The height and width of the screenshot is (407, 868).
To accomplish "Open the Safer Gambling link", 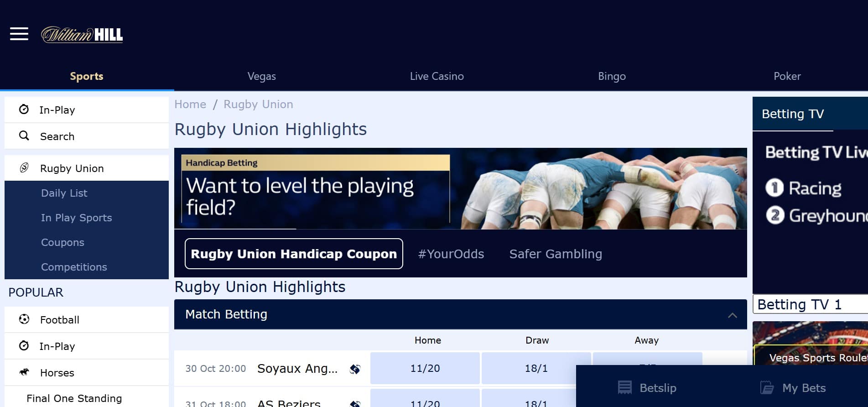I will [x=556, y=254].
